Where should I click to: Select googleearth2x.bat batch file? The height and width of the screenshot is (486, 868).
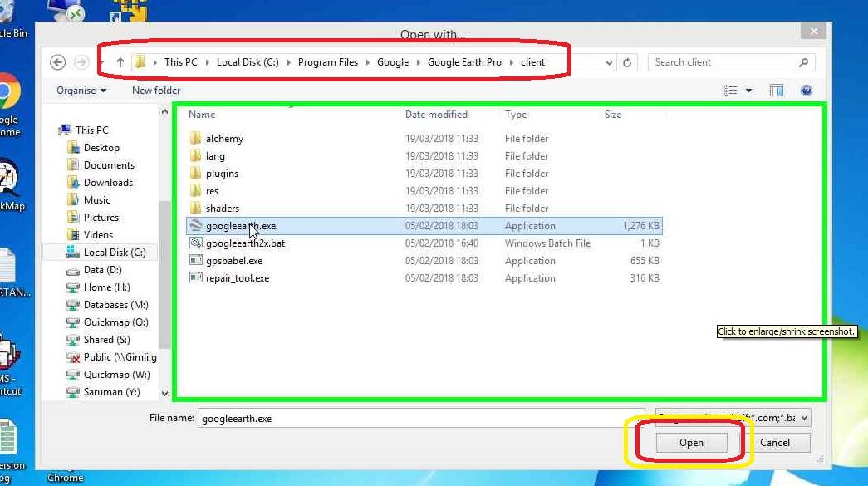[245, 243]
